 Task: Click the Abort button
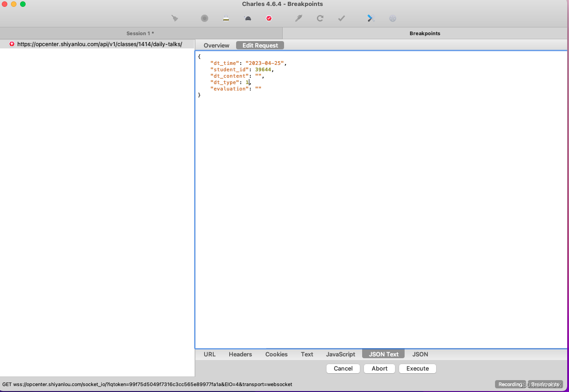(379, 369)
